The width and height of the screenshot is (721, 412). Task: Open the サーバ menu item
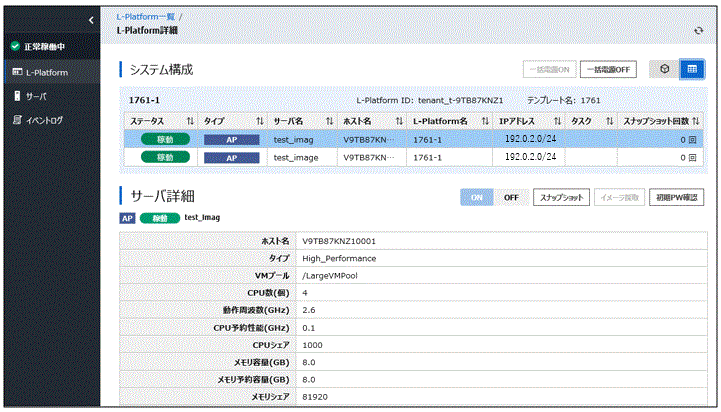point(35,96)
